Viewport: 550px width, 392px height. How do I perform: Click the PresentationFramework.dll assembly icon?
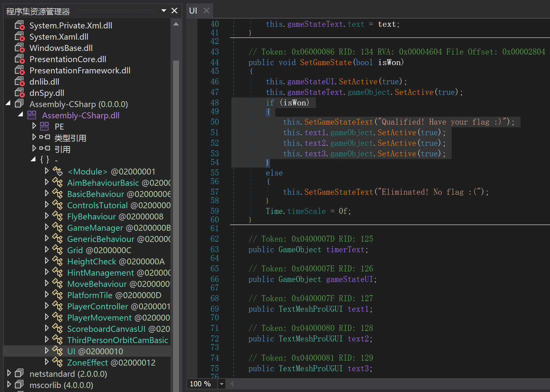click(20, 70)
